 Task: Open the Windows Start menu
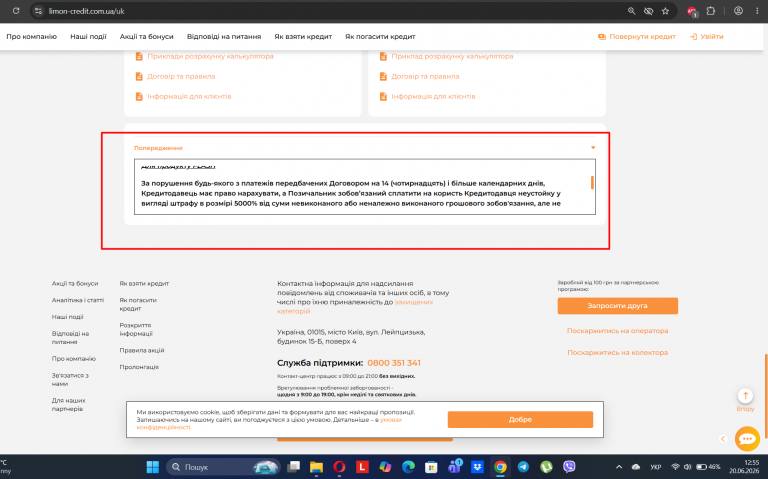[153, 467]
